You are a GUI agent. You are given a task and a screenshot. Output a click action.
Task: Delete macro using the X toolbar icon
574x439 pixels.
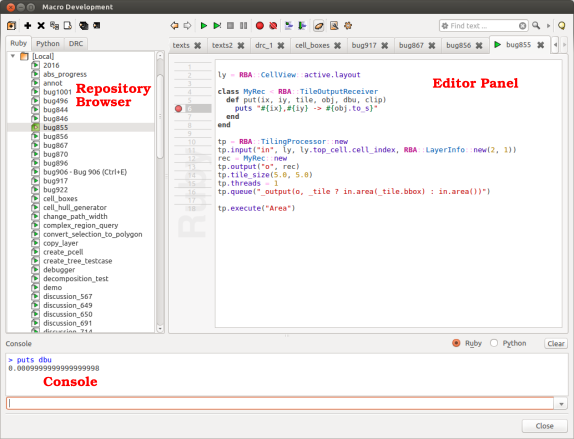pyautogui.click(x=41, y=26)
